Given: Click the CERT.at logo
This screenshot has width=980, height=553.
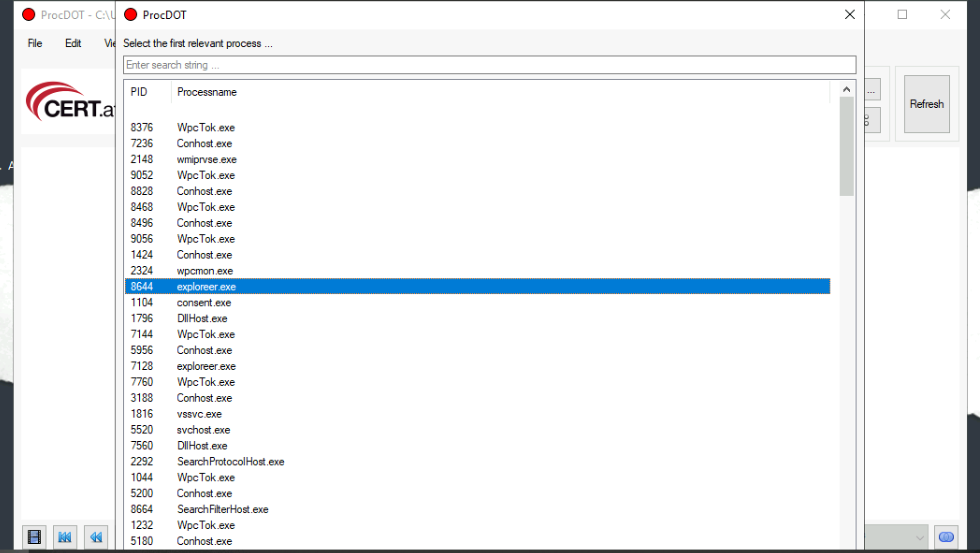Looking at the screenshot, I should pos(69,101).
